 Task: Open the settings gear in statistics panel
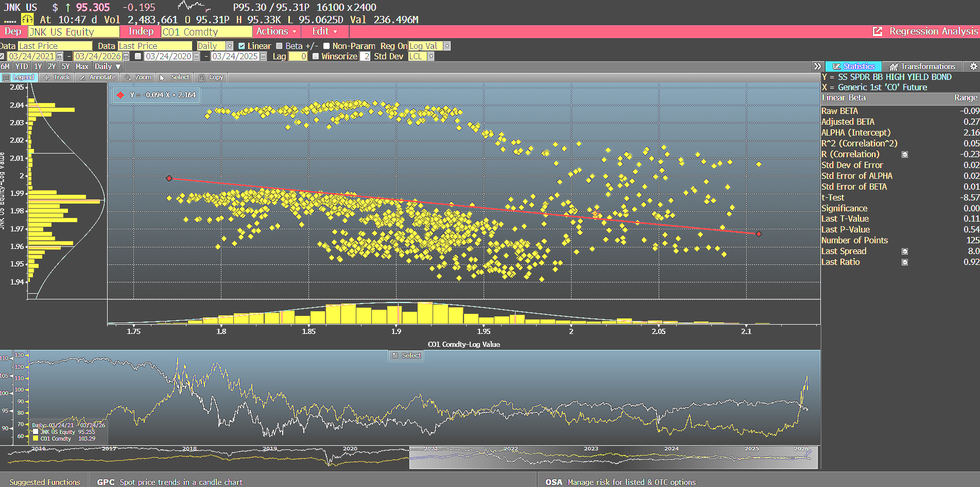click(x=973, y=66)
